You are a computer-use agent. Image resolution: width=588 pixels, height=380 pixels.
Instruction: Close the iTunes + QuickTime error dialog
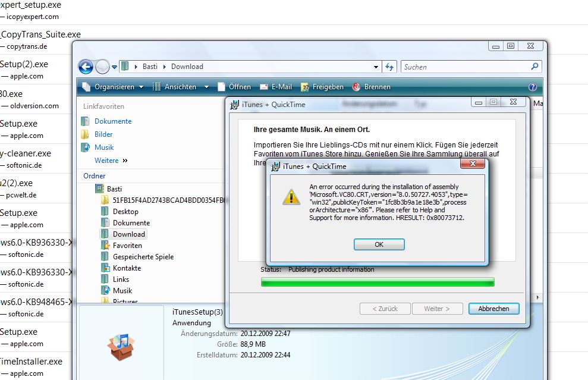473,164
